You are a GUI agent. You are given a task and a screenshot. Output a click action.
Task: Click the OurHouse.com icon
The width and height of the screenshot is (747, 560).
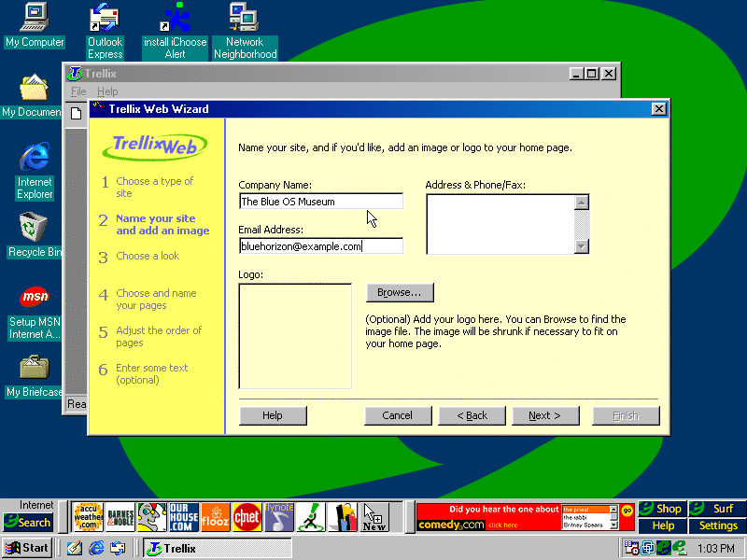(183, 517)
